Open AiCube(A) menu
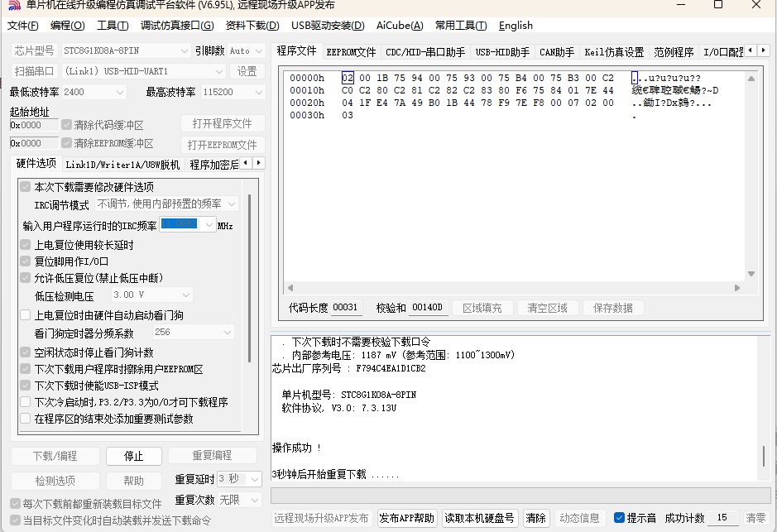This screenshot has height=532, width=777. pyautogui.click(x=400, y=26)
